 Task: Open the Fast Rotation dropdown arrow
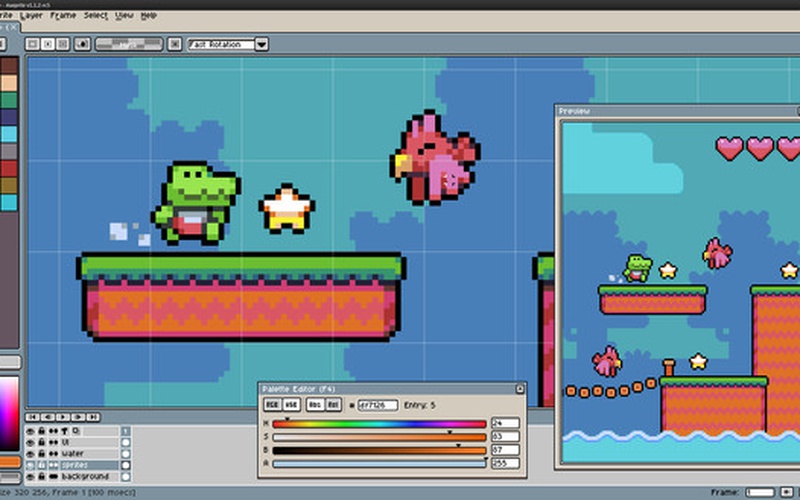click(x=261, y=44)
